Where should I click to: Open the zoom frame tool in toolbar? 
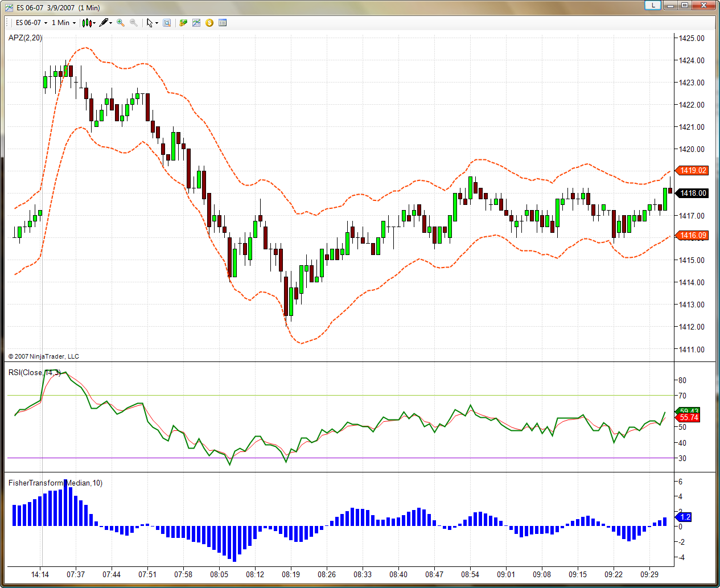[x=167, y=23]
